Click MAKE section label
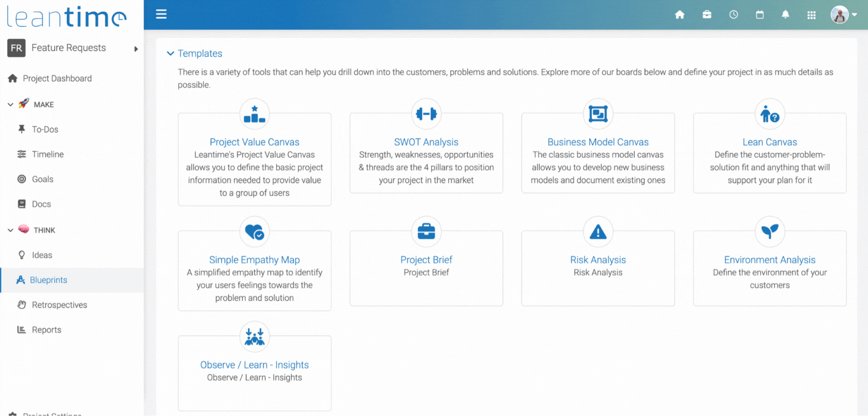868x416 pixels. 44,104
